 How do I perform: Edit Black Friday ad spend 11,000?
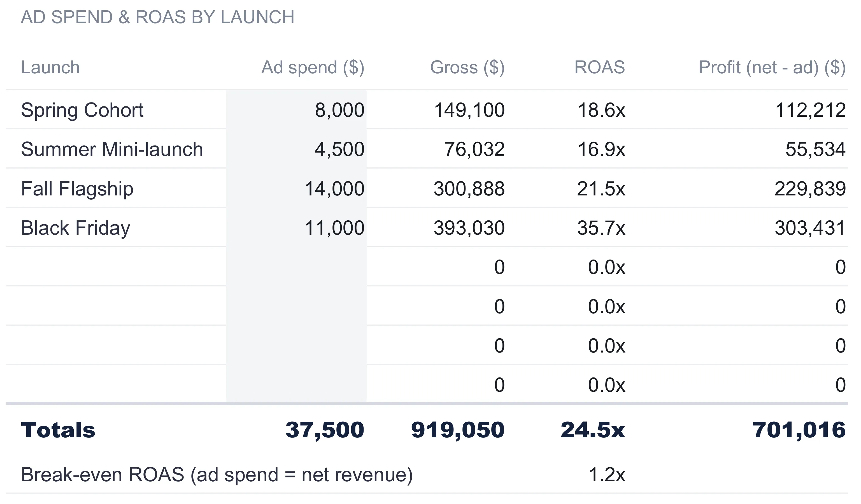(x=297, y=227)
